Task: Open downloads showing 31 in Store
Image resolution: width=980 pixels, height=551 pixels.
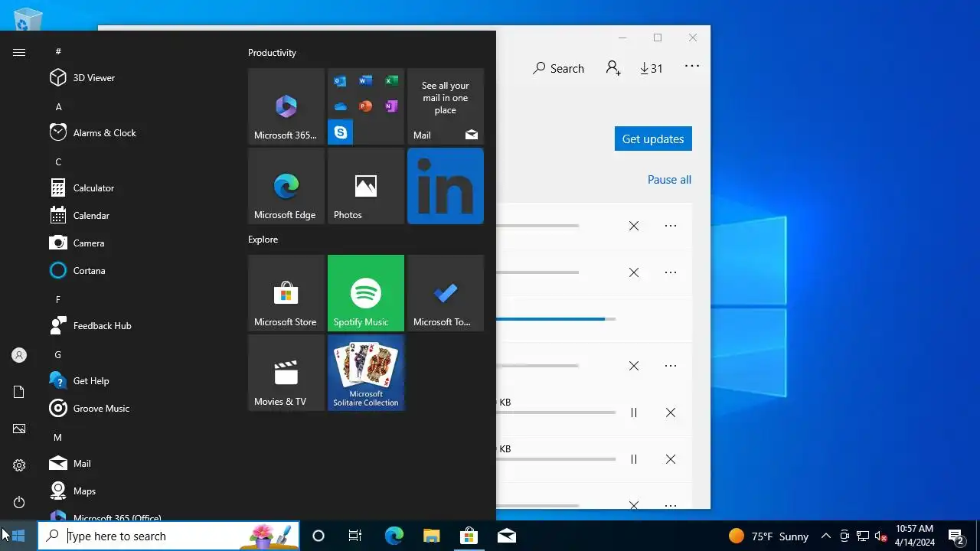Action: tap(652, 68)
